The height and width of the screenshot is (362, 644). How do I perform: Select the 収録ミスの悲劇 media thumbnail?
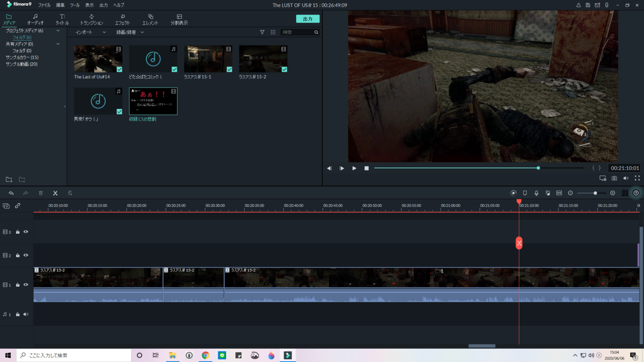pos(153,101)
